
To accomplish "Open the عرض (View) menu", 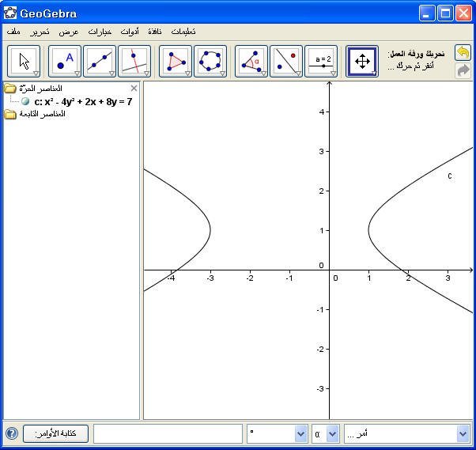I will (69, 32).
